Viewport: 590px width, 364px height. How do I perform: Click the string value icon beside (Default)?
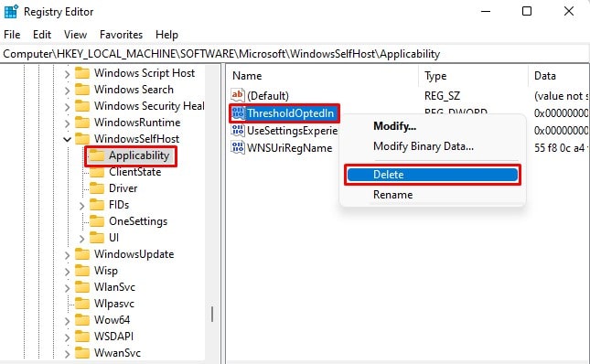pyautogui.click(x=238, y=95)
